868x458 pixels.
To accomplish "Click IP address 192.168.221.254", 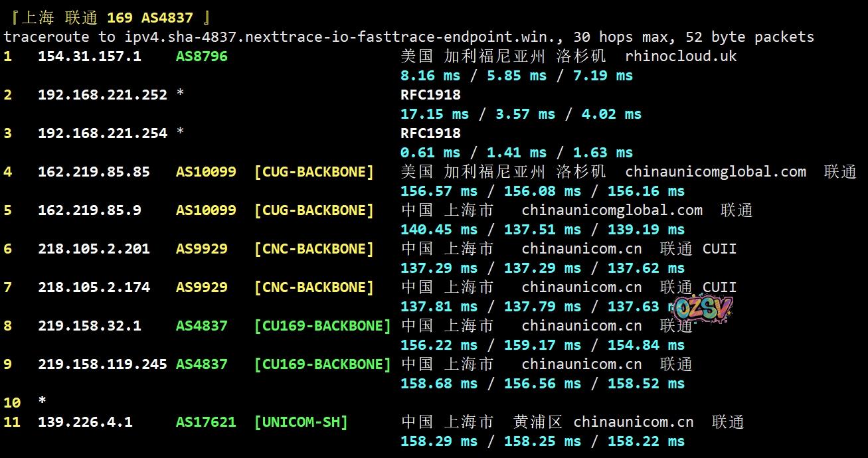I will pyautogui.click(x=102, y=133).
